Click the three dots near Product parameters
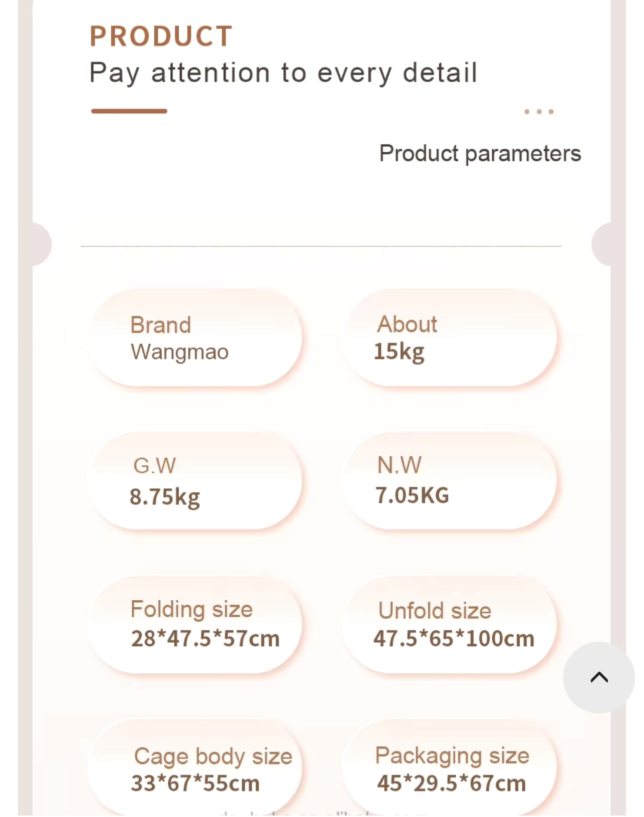The height and width of the screenshot is (817, 644). coord(539,111)
